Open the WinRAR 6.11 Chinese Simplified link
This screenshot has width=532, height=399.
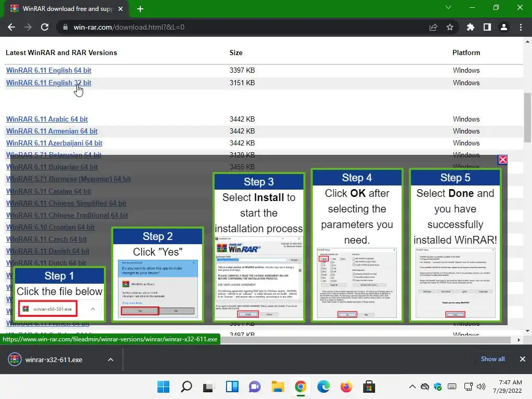pos(66,203)
